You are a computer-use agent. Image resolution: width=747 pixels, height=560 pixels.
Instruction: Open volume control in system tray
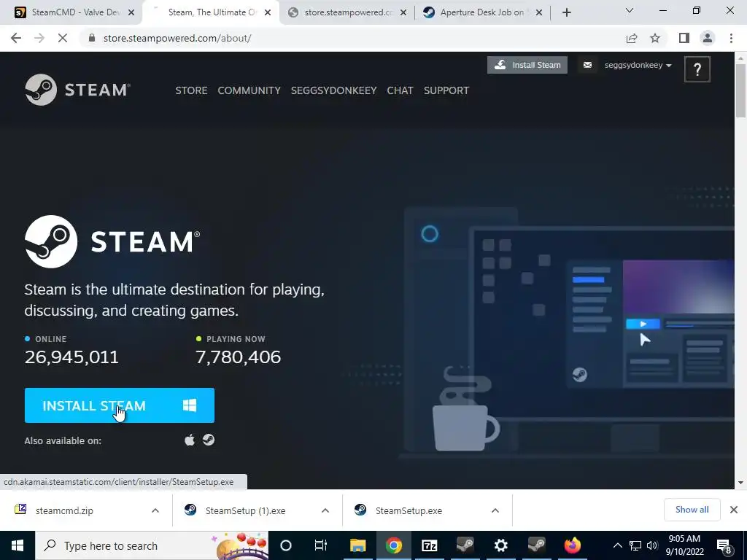652,545
